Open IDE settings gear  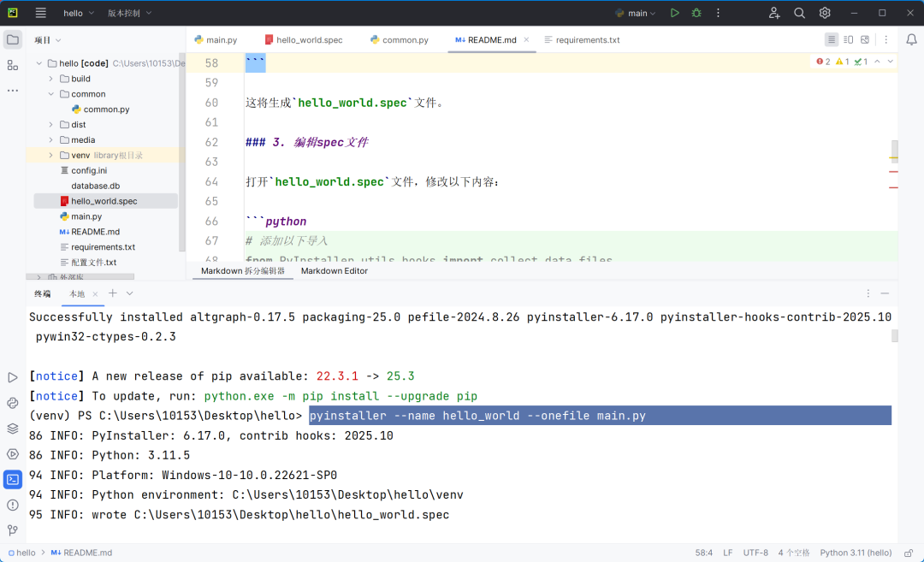click(x=825, y=13)
